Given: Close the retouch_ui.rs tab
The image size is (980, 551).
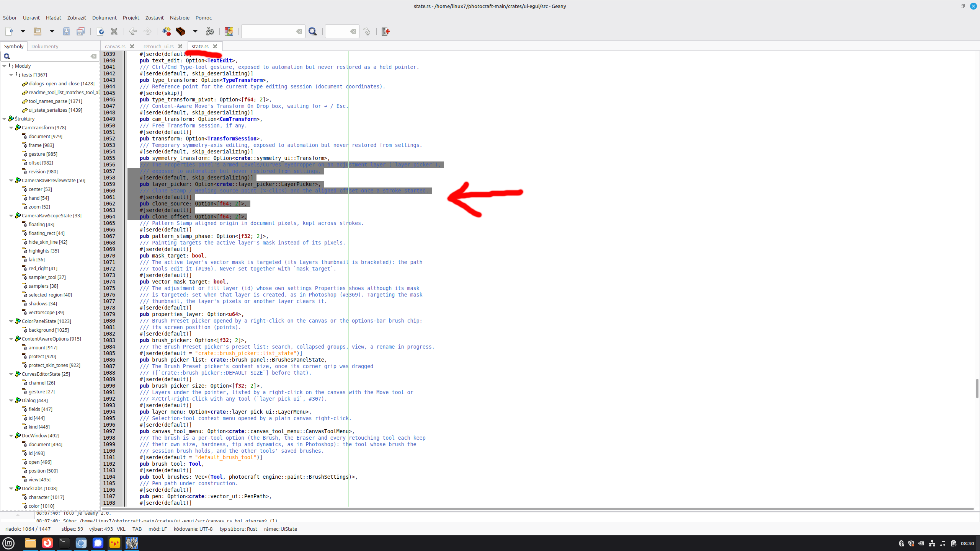Looking at the screenshot, I should pyautogui.click(x=180, y=46).
